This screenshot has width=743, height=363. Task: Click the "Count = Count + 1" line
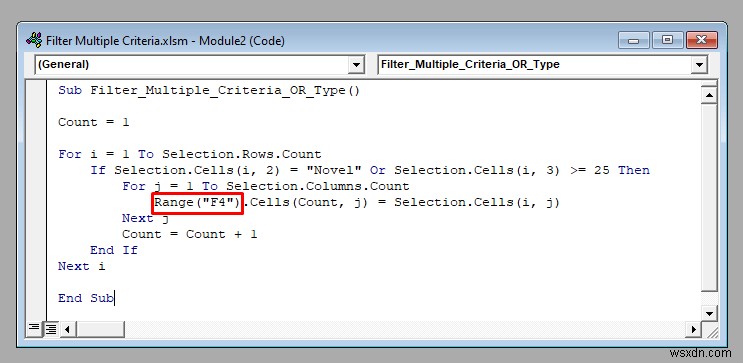pos(190,234)
